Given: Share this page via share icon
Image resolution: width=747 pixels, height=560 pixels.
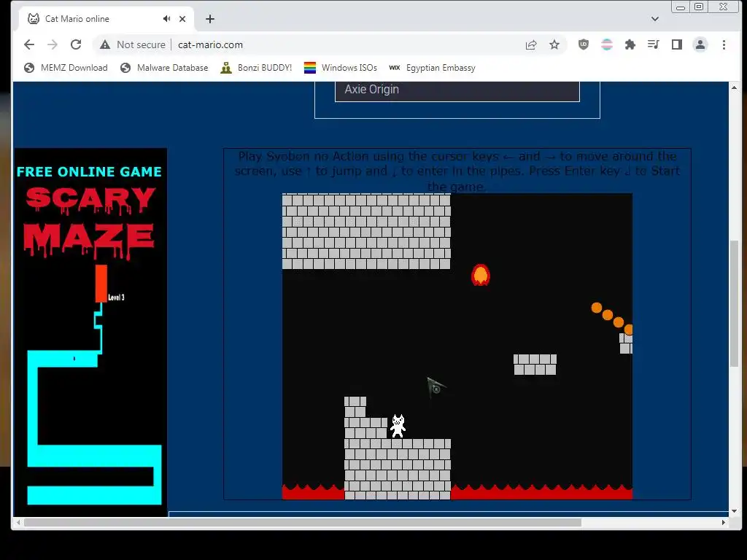Looking at the screenshot, I should coord(531,44).
